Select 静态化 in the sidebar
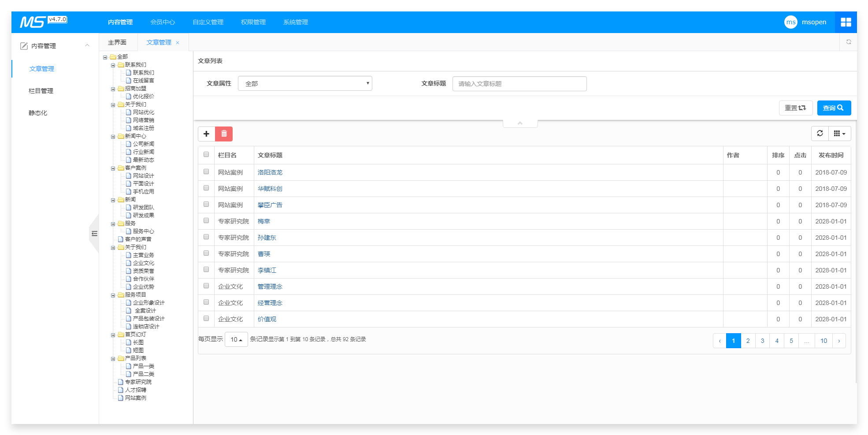 [x=38, y=113]
